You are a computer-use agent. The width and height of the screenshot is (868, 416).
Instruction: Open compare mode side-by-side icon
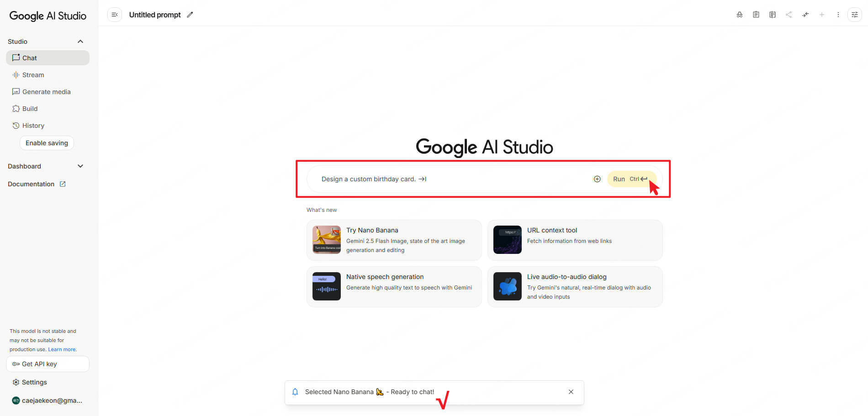point(773,15)
